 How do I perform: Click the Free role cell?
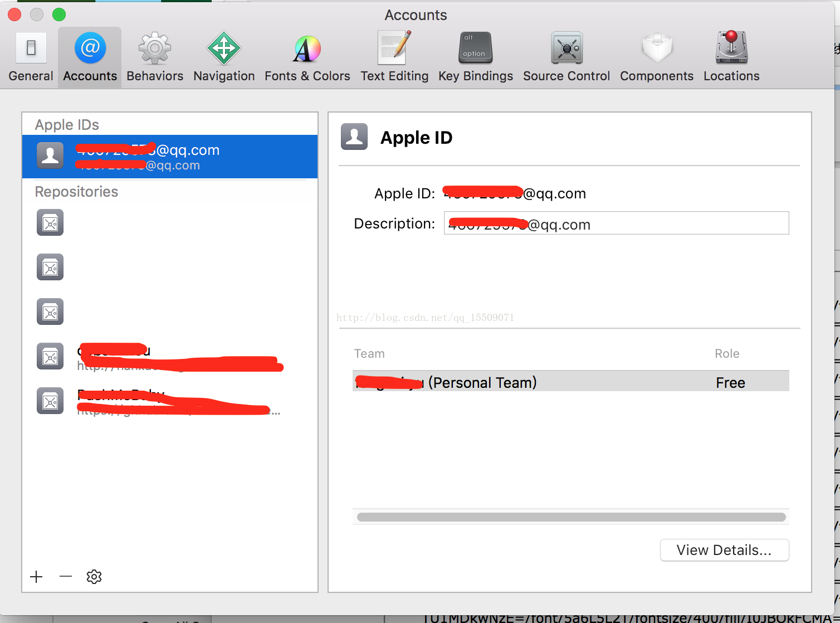coord(730,383)
